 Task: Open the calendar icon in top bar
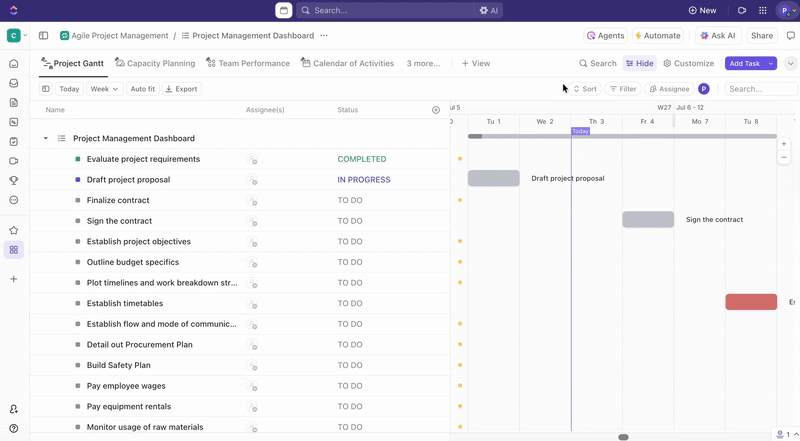tap(284, 10)
